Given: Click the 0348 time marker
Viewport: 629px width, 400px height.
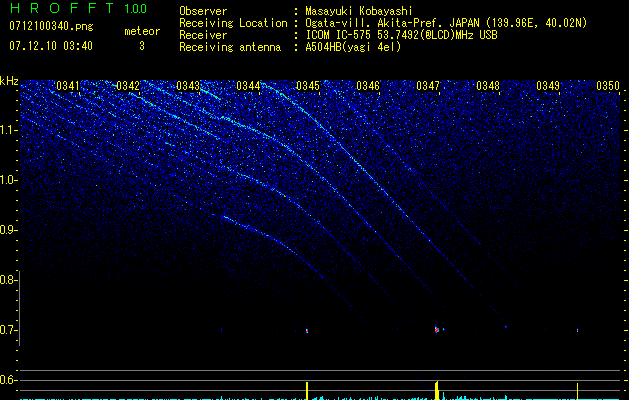Looking at the screenshot, I should point(488,86).
